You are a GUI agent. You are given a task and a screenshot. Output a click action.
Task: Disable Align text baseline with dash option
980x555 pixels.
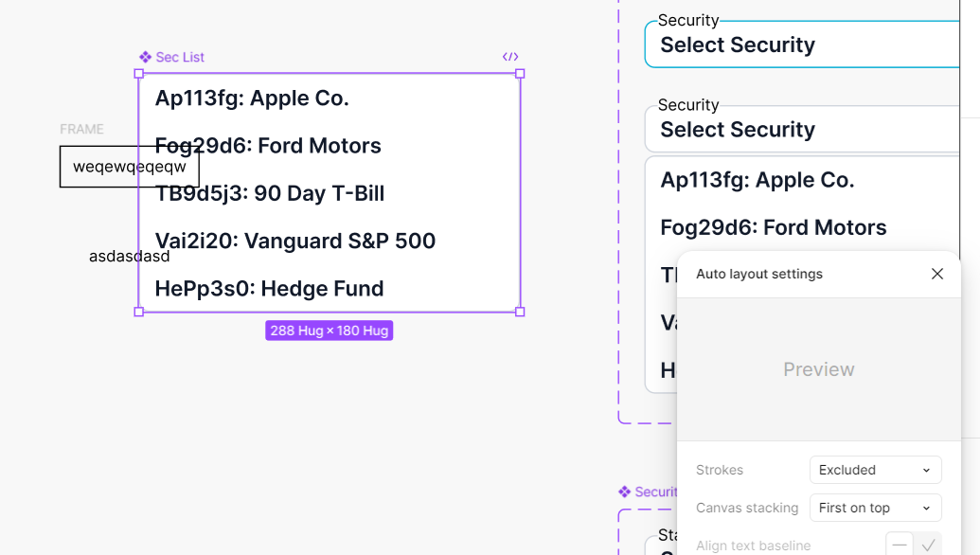(x=900, y=546)
